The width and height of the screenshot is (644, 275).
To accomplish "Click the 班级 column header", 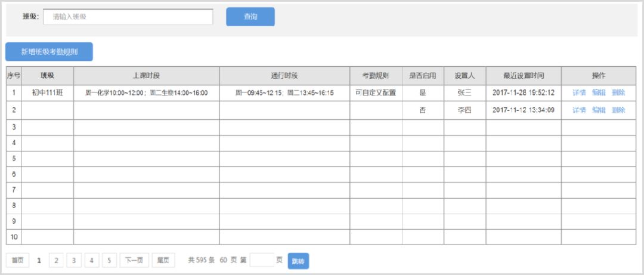I will point(48,76).
